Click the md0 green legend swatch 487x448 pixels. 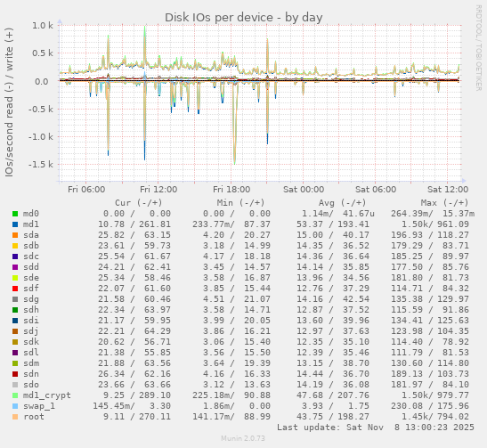[15, 214]
